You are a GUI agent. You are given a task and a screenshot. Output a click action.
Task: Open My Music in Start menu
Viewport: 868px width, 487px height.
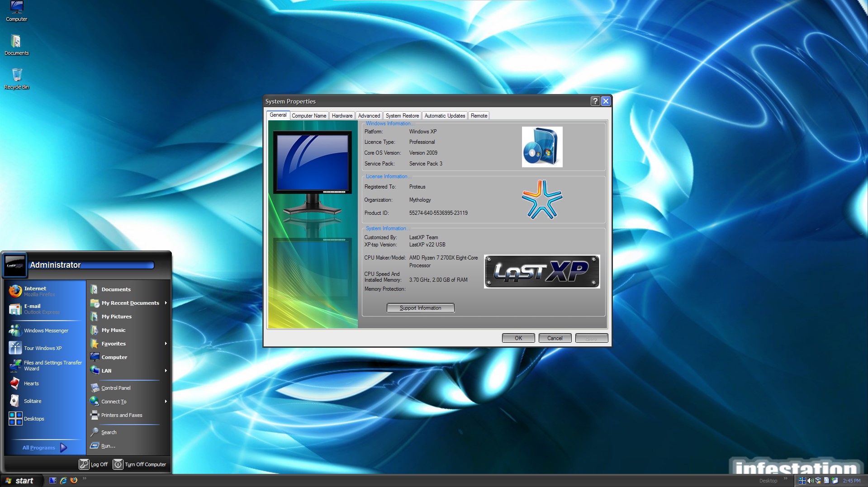(128, 330)
